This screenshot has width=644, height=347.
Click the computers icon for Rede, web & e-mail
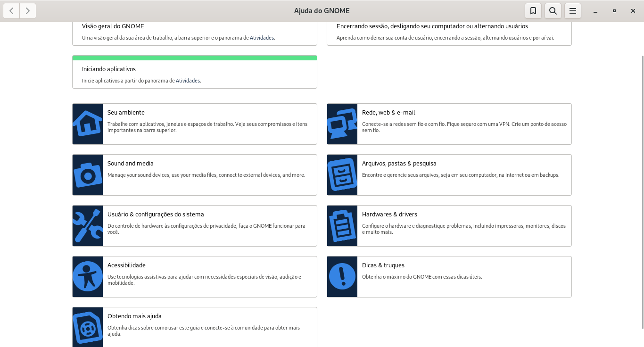342,124
